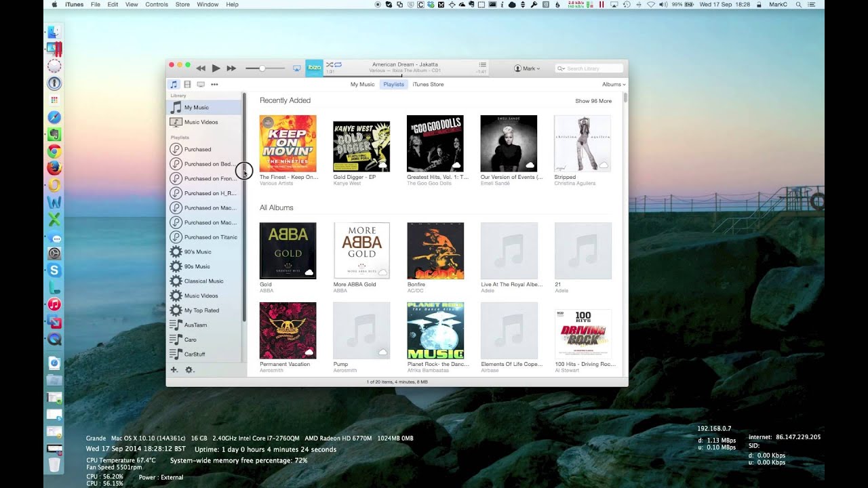Click the Next track fast-forward button

tap(231, 68)
